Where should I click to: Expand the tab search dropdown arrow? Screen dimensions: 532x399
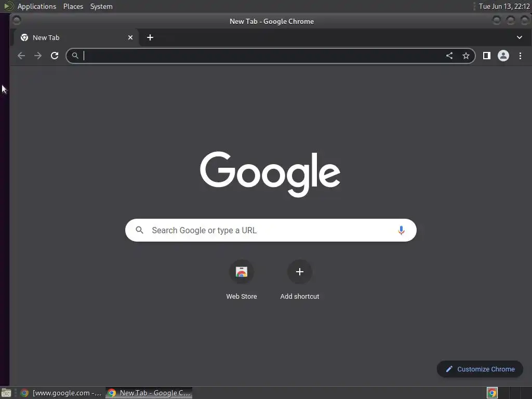pos(519,37)
